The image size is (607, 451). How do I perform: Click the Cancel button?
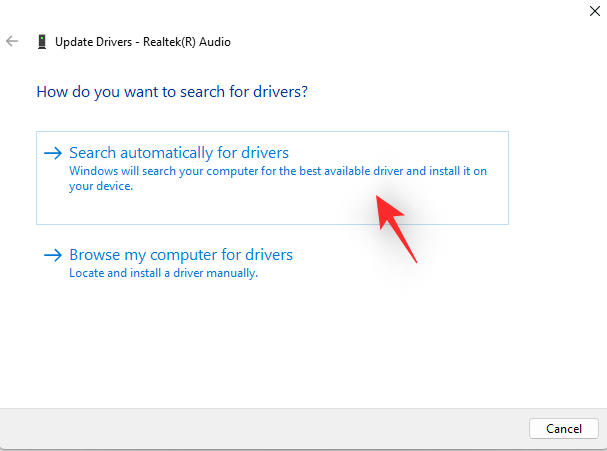564,429
